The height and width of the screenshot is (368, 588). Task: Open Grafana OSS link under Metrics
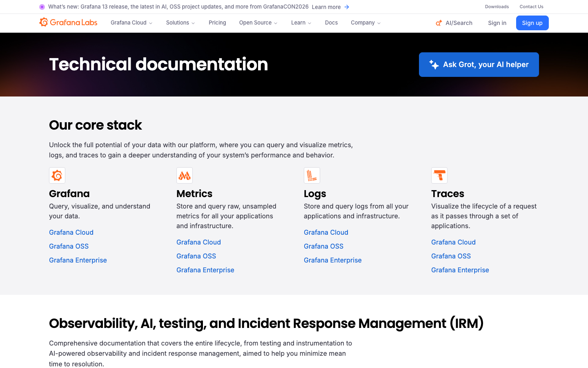[196, 256]
